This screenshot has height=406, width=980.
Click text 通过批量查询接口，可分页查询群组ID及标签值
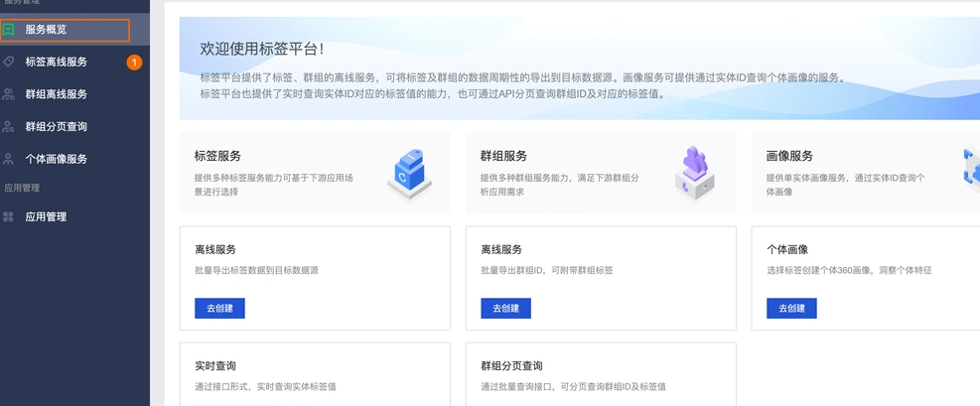[574, 386]
